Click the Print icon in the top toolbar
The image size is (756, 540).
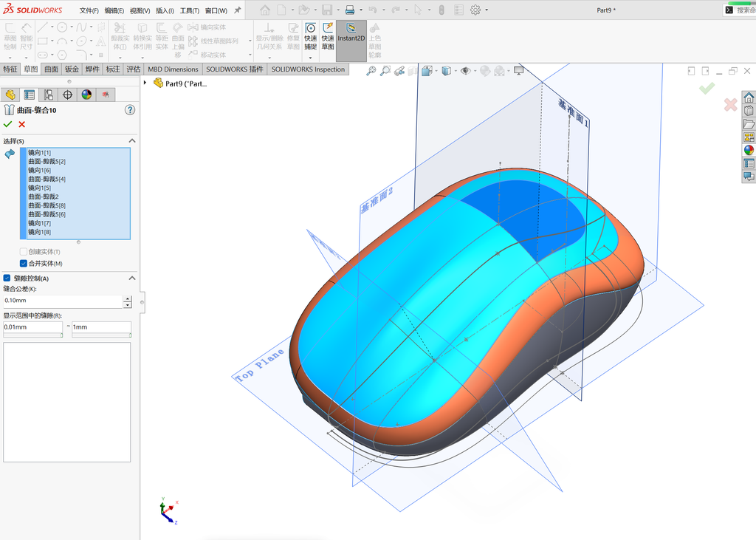click(x=350, y=10)
